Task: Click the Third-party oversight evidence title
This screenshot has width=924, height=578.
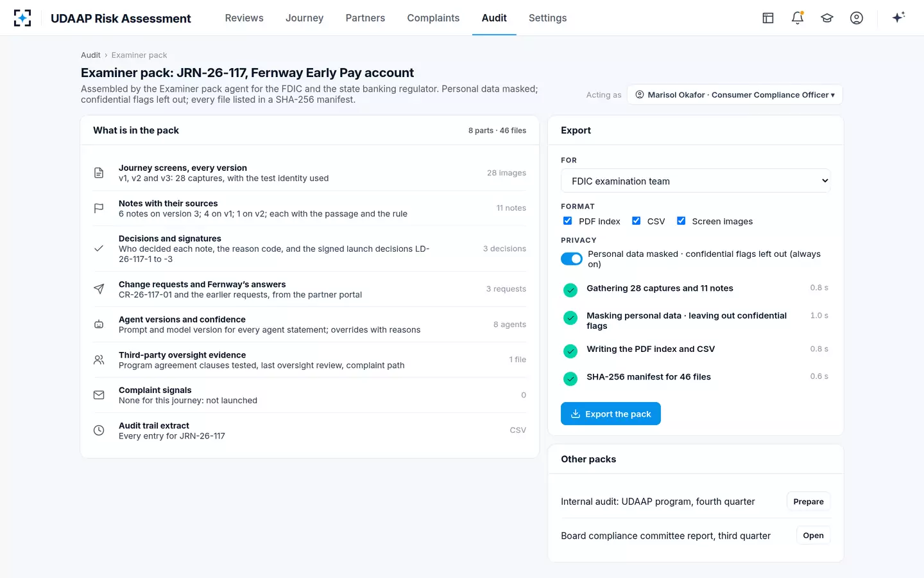Action: 182,355
